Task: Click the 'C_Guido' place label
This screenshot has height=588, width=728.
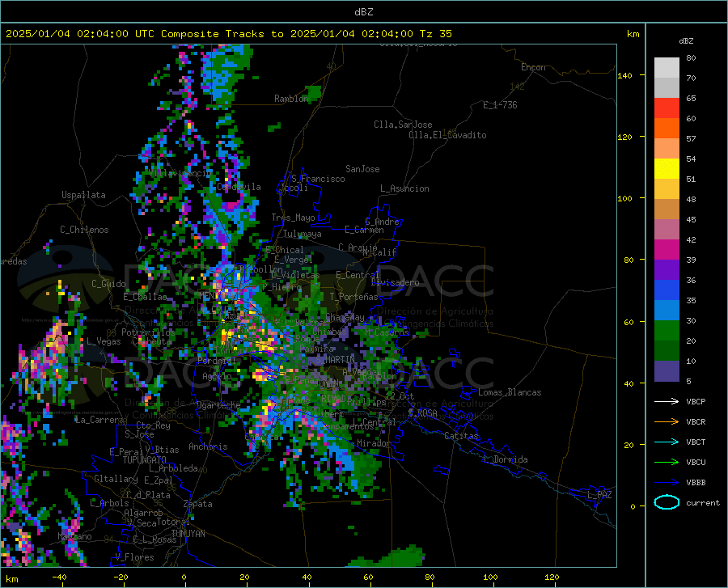Action: pyautogui.click(x=108, y=284)
